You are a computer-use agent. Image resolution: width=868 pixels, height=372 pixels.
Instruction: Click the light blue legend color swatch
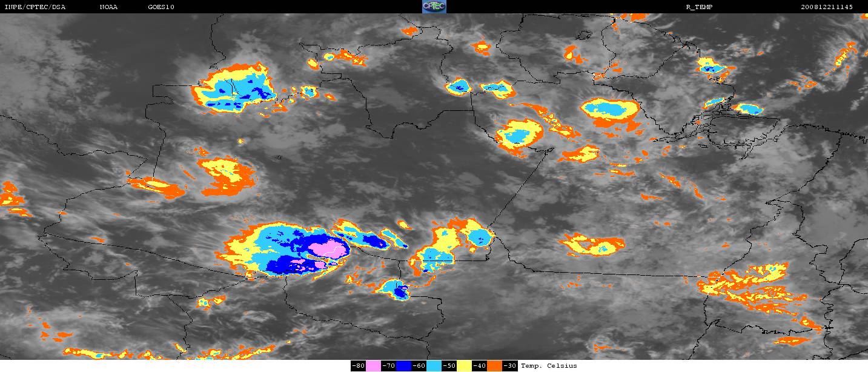click(434, 366)
